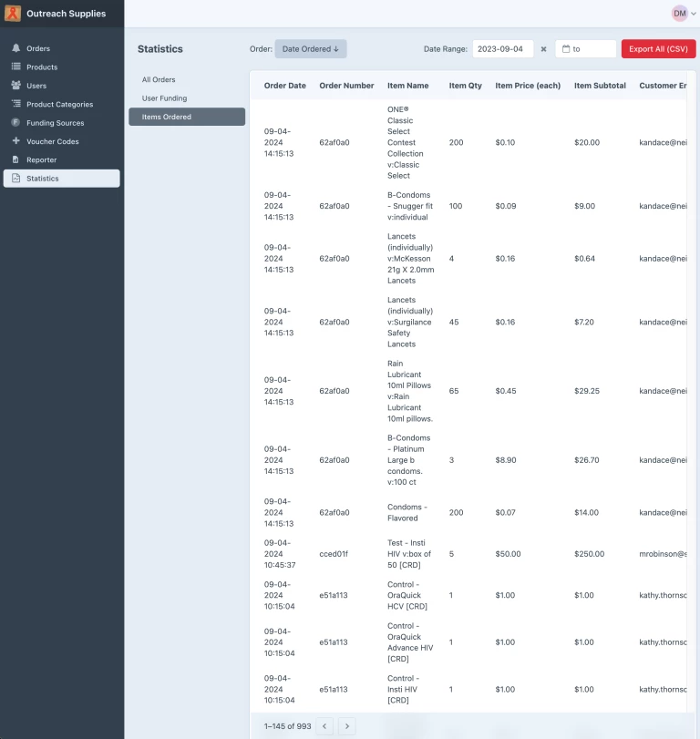Open the 'to' end date picker

(x=585, y=49)
